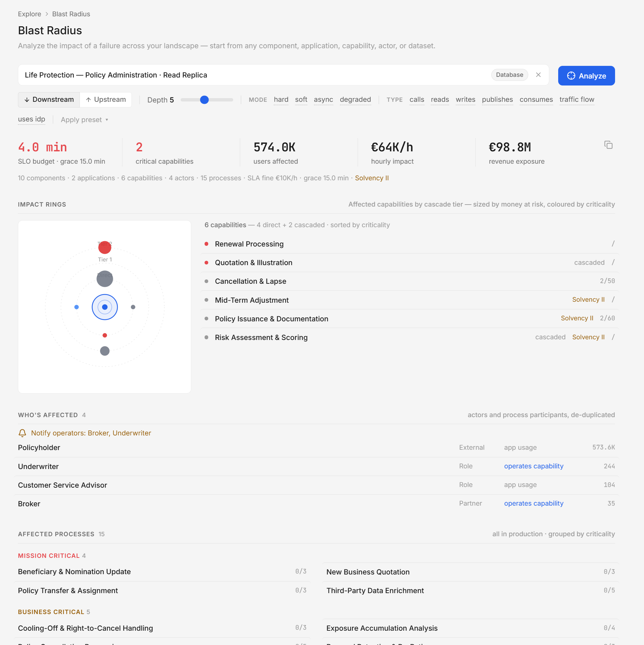Toggle the reads type filter
Screen dimensions: 644x645
(440, 99)
